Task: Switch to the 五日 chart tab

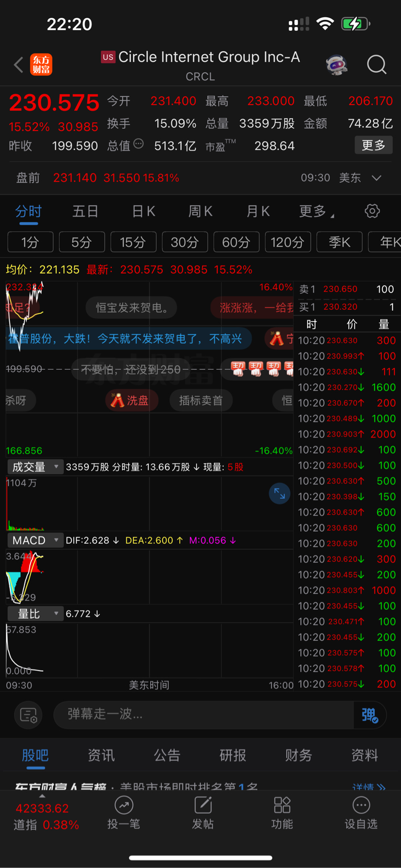Action: point(86,211)
